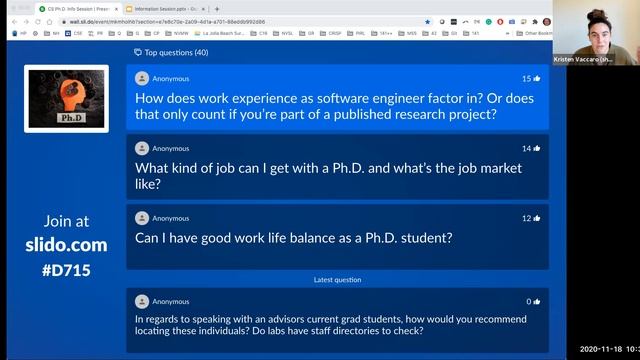
Task: Open the NVMW bookmarks folder
Action: (177, 33)
